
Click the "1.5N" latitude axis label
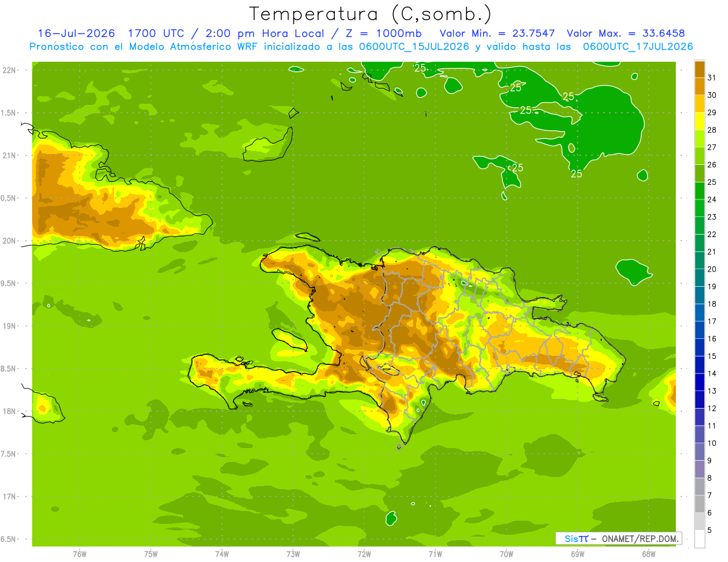tap(9, 113)
